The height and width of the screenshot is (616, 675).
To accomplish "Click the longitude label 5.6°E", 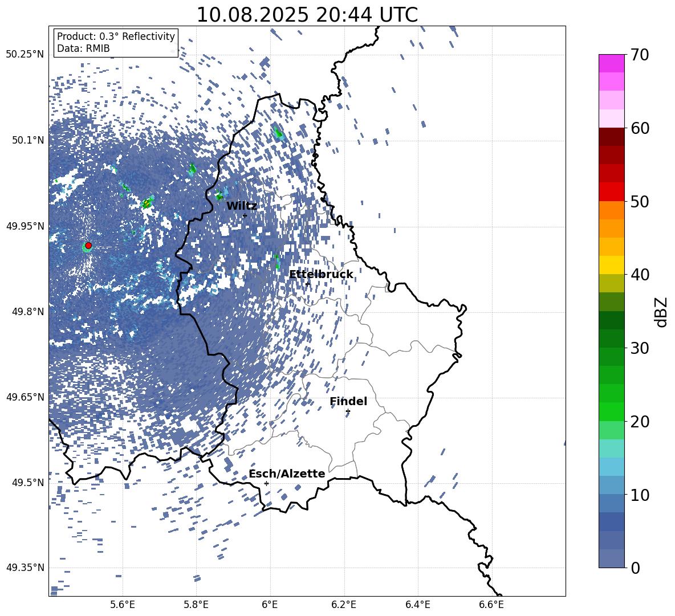I will point(123,605).
